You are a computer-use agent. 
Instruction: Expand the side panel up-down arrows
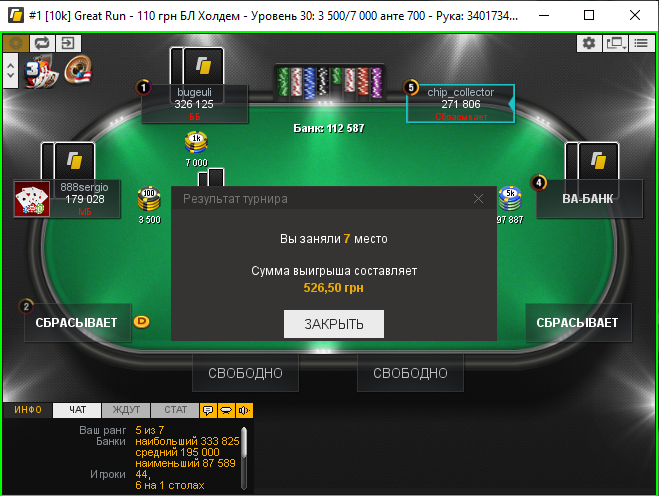pos(11,71)
